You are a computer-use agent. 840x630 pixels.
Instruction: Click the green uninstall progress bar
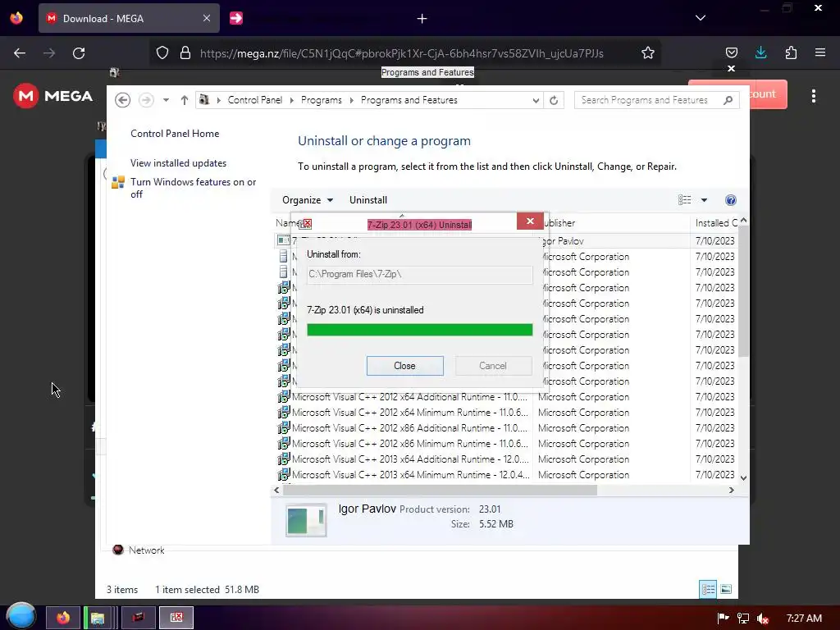click(x=419, y=330)
